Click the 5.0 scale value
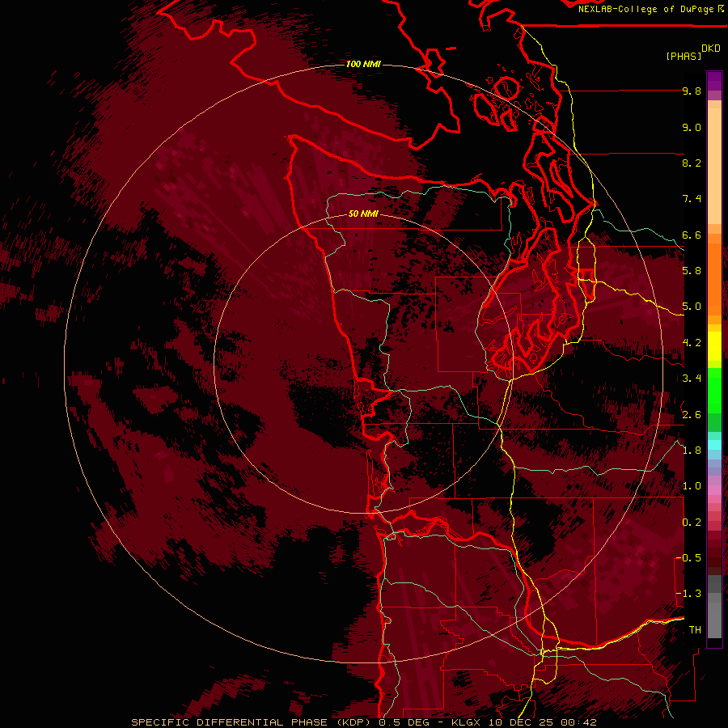The height and width of the screenshot is (728, 728). tap(692, 307)
